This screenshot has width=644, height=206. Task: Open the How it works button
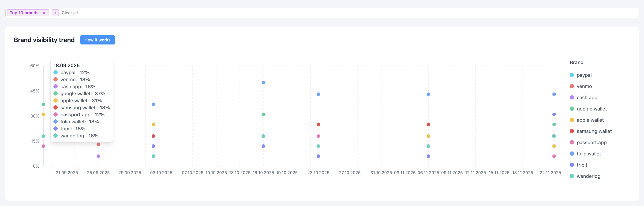tap(97, 40)
